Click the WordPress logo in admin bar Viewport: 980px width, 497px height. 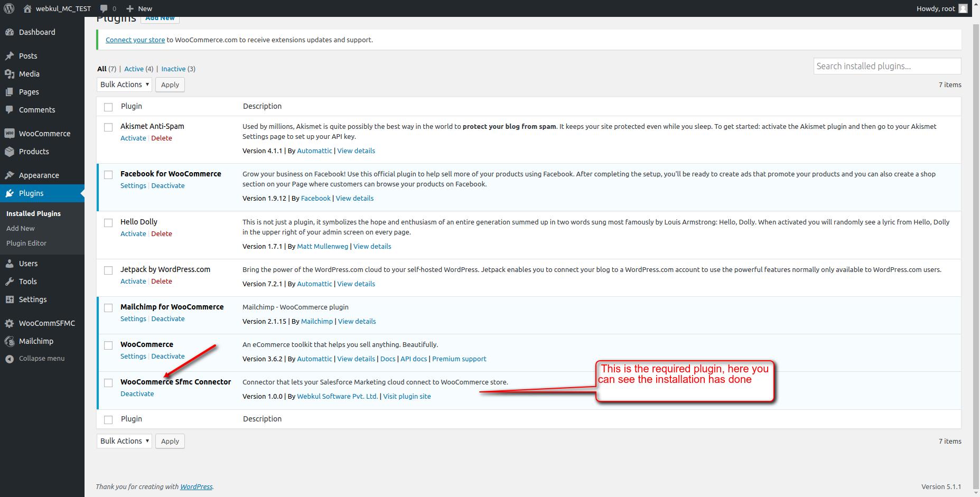tap(9, 8)
